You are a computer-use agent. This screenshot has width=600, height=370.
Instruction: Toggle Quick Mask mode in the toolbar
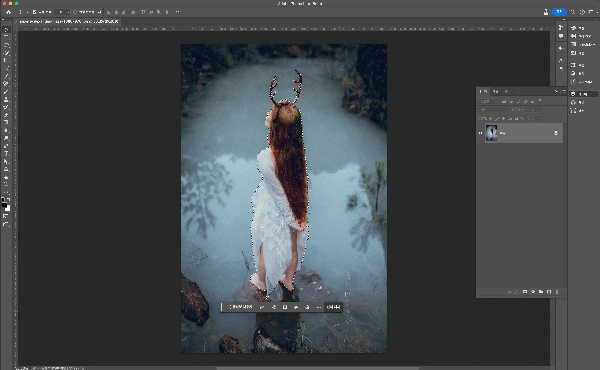click(x=6, y=216)
